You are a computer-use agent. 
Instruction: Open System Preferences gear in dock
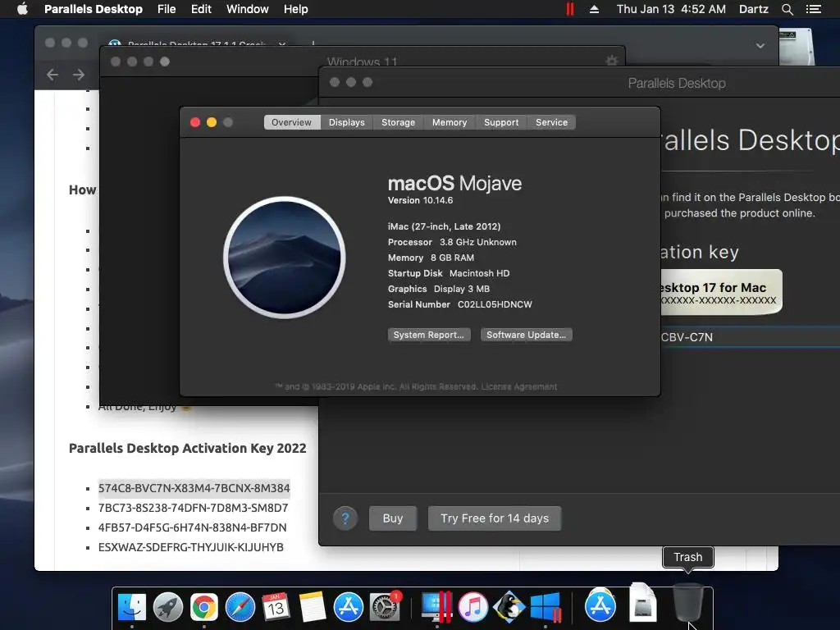[x=385, y=607]
